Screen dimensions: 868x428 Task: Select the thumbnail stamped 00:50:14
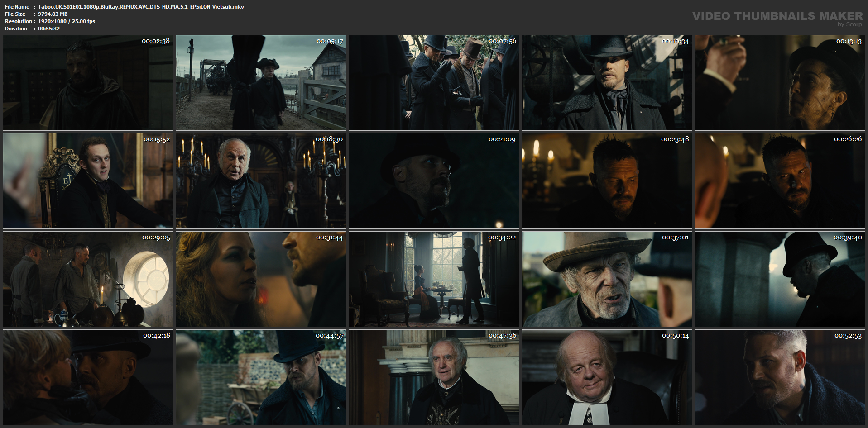[x=607, y=377]
